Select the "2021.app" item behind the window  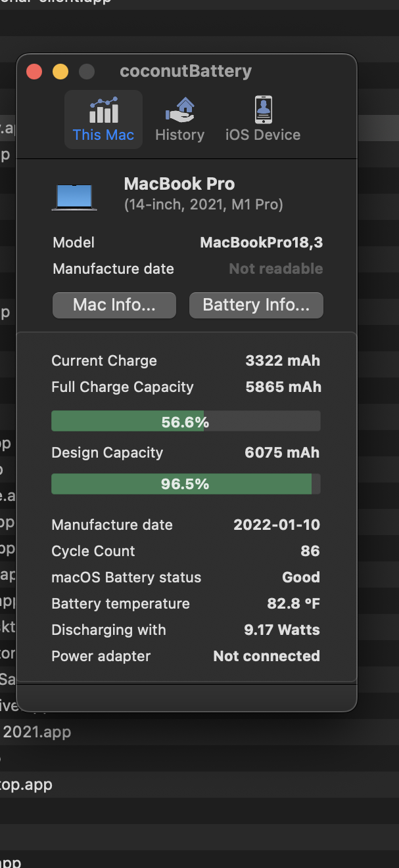(x=37, y=732)
